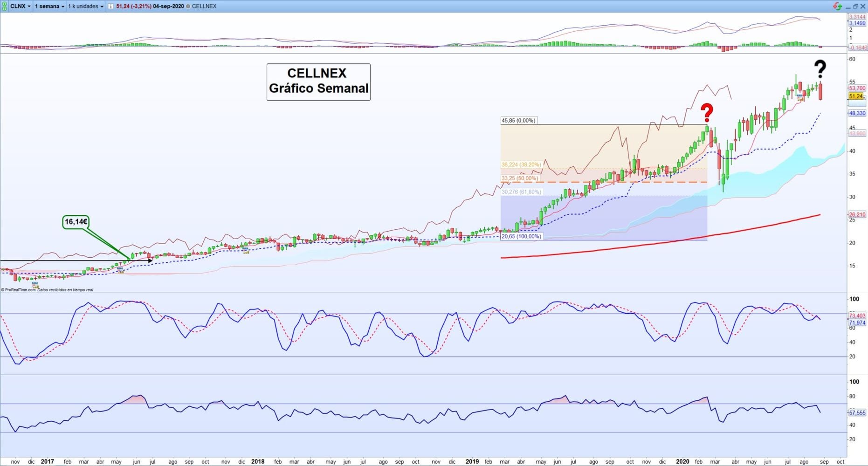Screen dimensions: 868x466
Task: Click the -0,1646 histogram value label
Action: (x=858, y=48)
